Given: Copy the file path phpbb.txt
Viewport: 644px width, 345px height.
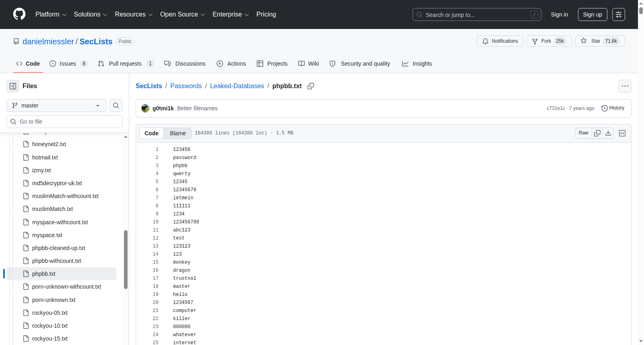Looking at the screenshot, I should pos(311,86).
